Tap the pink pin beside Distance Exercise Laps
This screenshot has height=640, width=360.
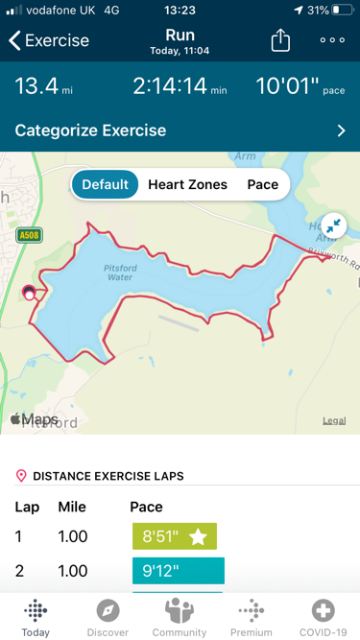click(x=21, y=476)
